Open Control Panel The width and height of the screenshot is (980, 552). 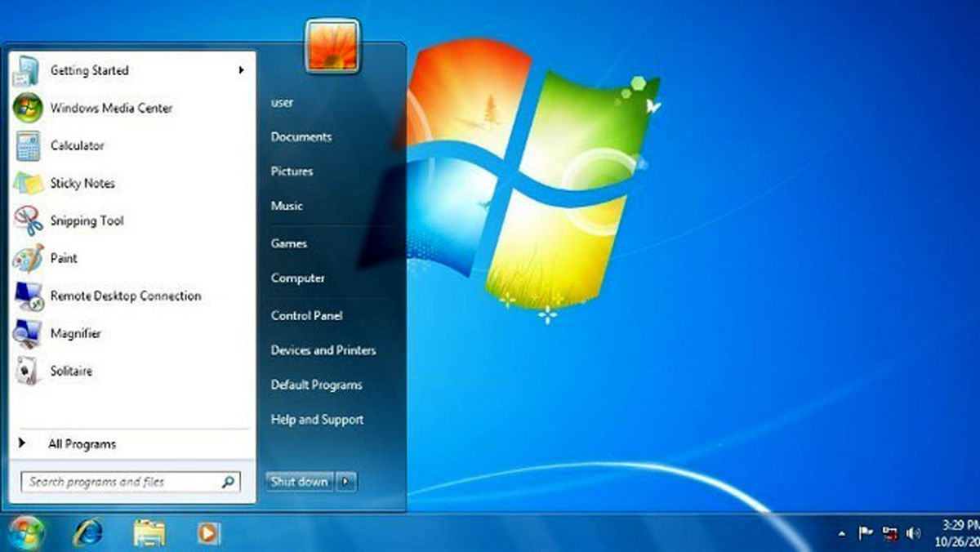306,315
